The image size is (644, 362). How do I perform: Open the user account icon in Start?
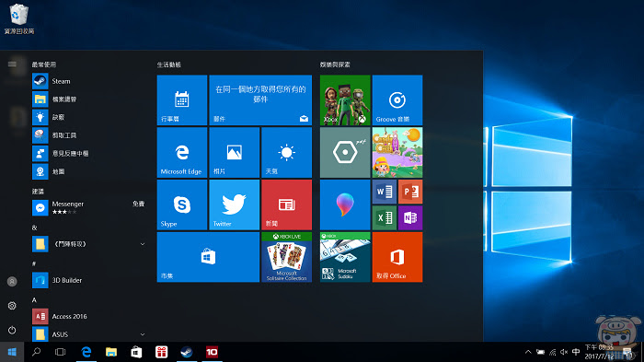pos(12,281)
